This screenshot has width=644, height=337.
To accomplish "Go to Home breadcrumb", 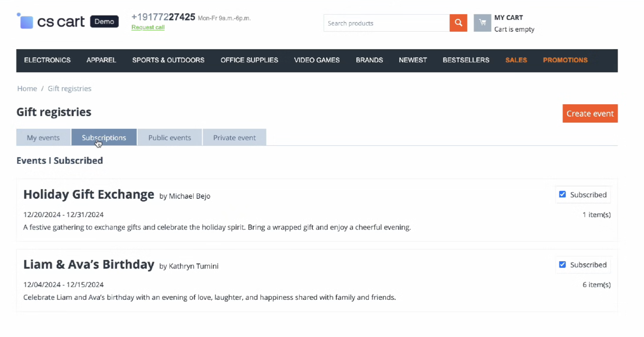I will click(27, 88).
